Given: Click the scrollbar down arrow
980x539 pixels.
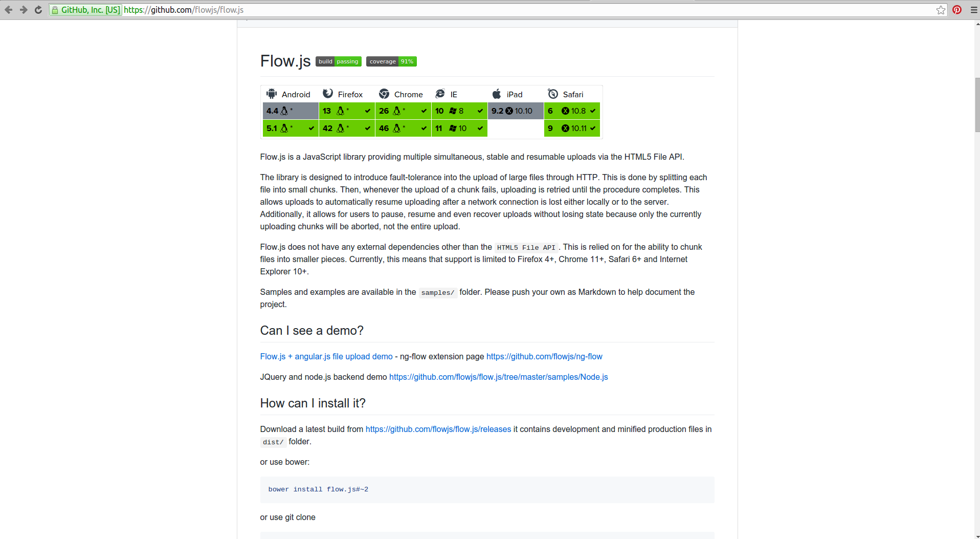Looking at the screenshot, I should (x=977, y=536).
